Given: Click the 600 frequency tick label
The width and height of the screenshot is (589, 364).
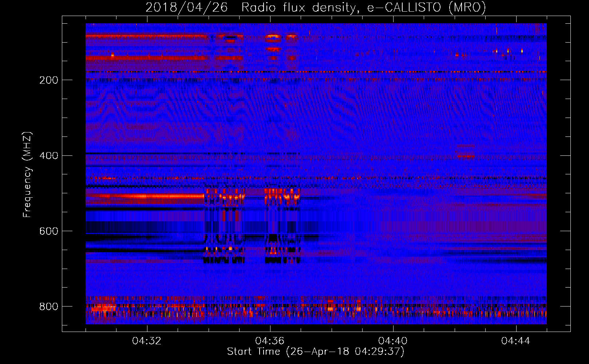Looking at the screenshot, I should click(49, 232).
